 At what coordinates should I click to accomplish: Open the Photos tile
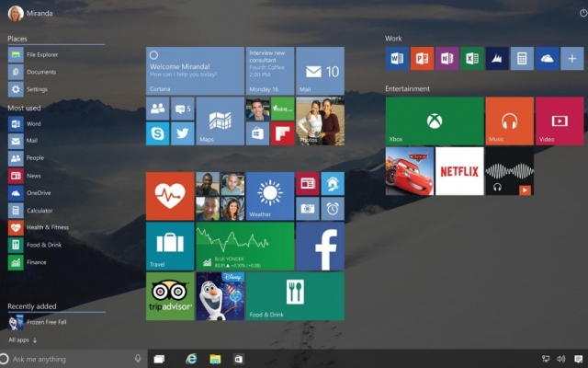pos(321,121)
